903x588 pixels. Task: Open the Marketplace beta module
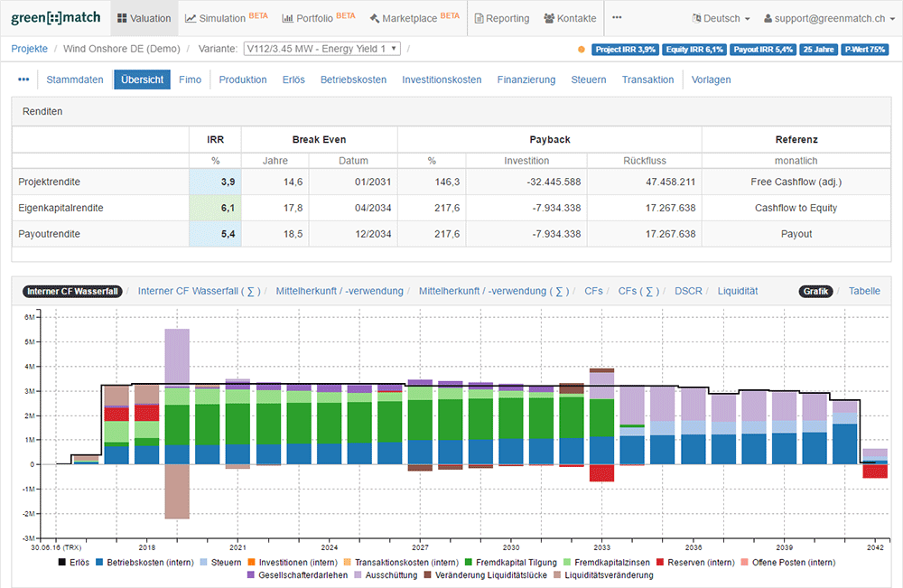(414, 18)
